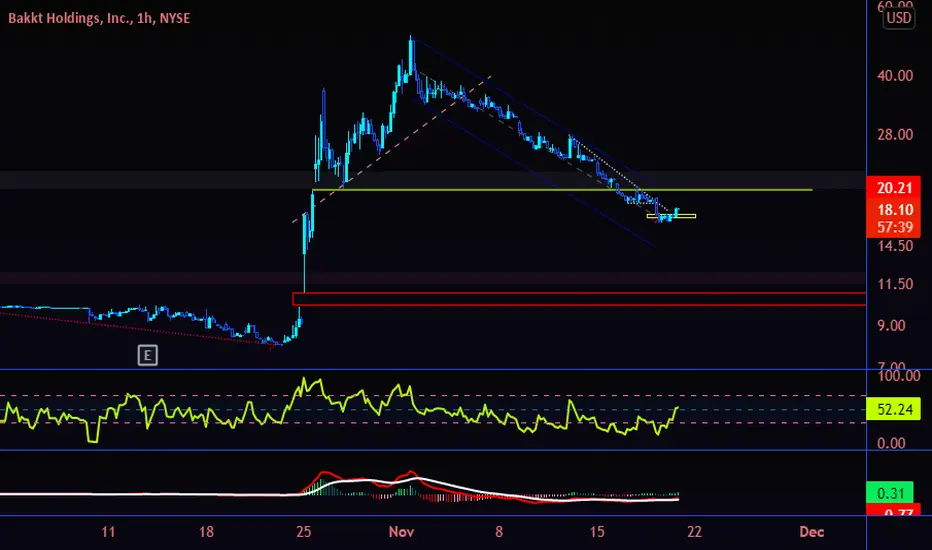Click the 18.10 current price label
This screenshot has height=550, width=932.
tap(894, 210)
